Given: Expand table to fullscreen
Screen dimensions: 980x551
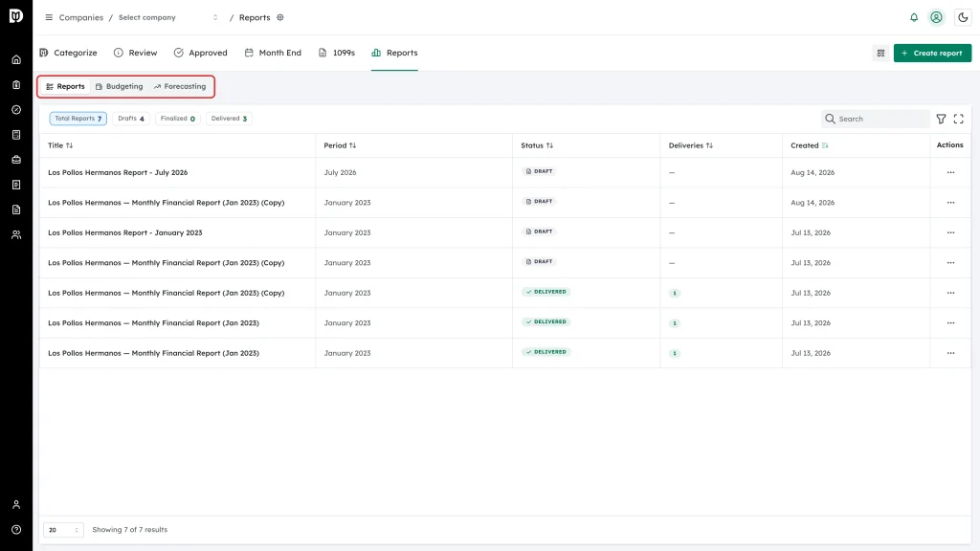Looking at the screenshot, I should pos(959,119).
